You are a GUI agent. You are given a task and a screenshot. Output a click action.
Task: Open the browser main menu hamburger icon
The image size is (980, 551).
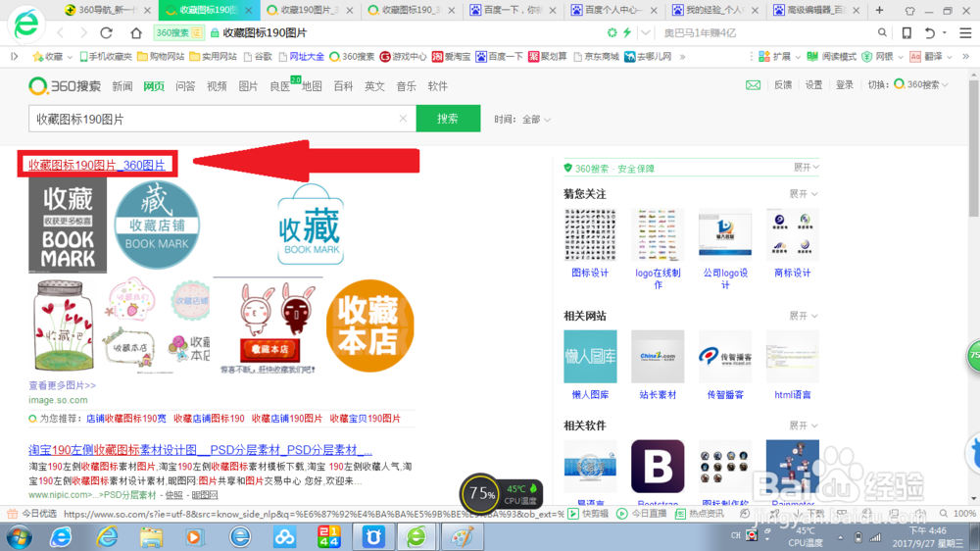(x=965, y=32)
